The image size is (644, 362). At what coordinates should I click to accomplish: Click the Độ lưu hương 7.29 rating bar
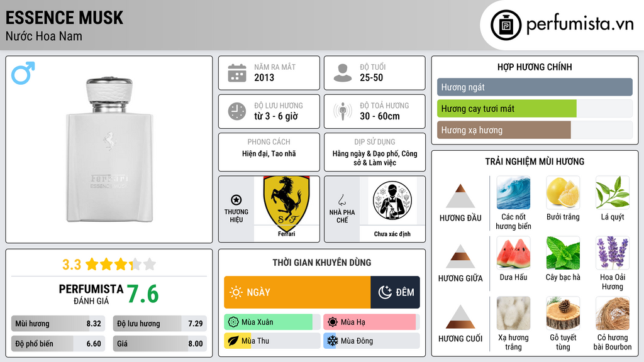point(160,324)
